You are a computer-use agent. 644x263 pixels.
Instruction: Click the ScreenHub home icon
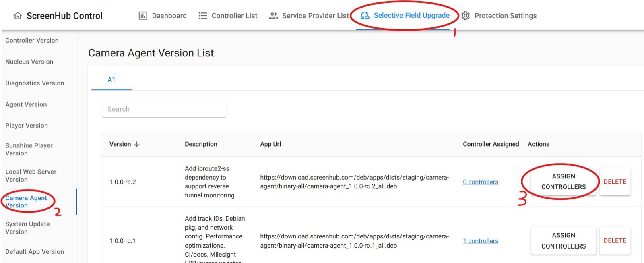[18, 16]
